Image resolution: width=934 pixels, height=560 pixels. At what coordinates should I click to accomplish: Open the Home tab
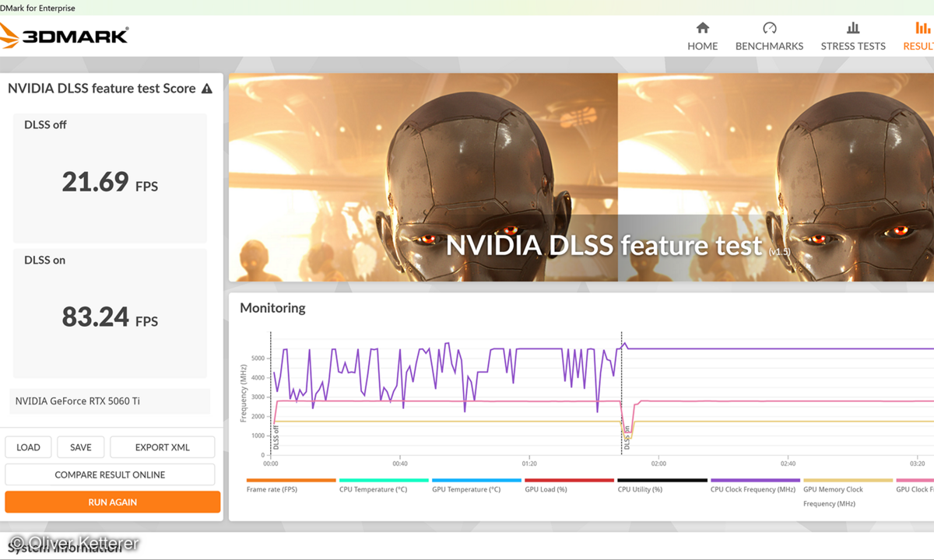tap(702, 37)
